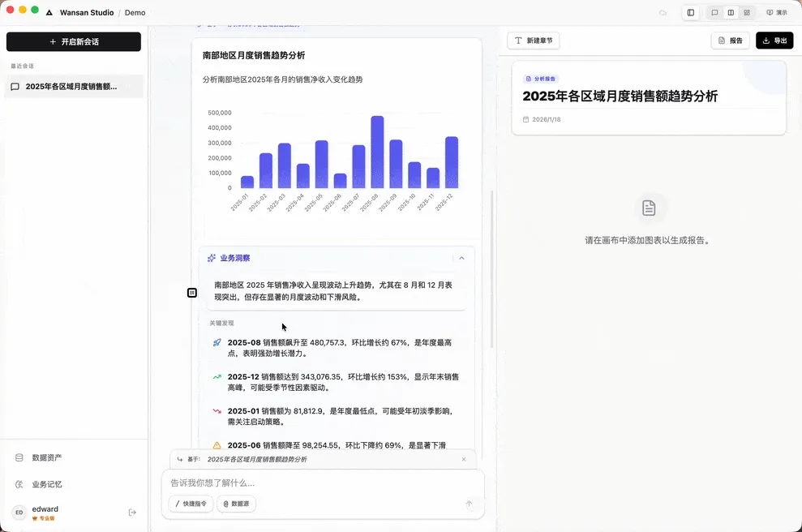Collapse the 业务洞察 insights section
Viewport: 802px width, 532px height.
click(x=461, y=257)
